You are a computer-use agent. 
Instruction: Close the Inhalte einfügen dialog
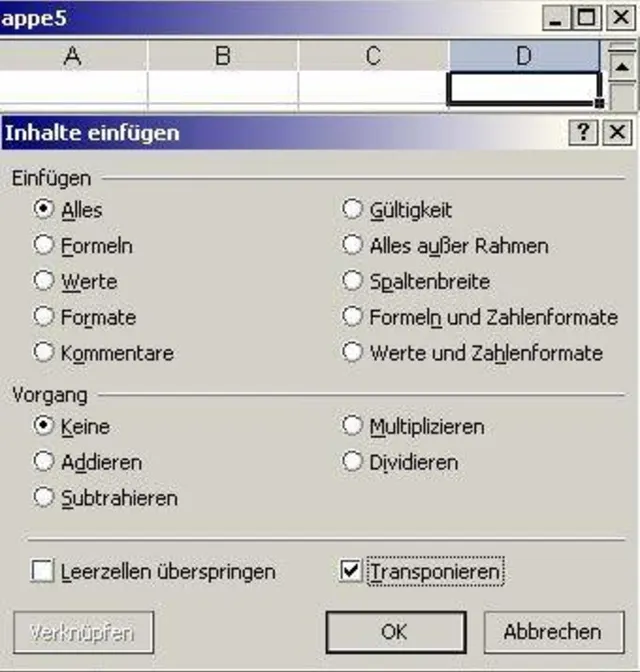617,132
